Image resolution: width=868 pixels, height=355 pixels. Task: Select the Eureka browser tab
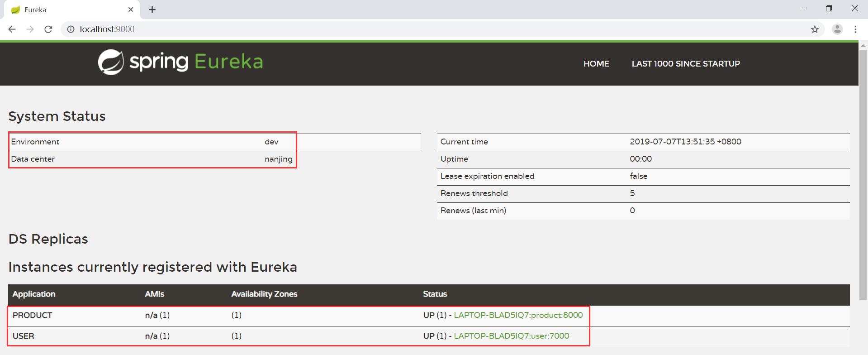coord(72,10)
